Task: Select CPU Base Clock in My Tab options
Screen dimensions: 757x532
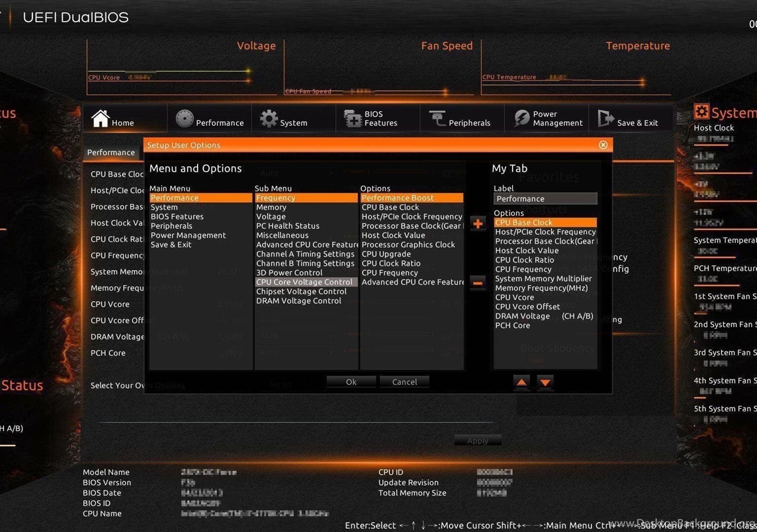Action: tap(545, 223)
